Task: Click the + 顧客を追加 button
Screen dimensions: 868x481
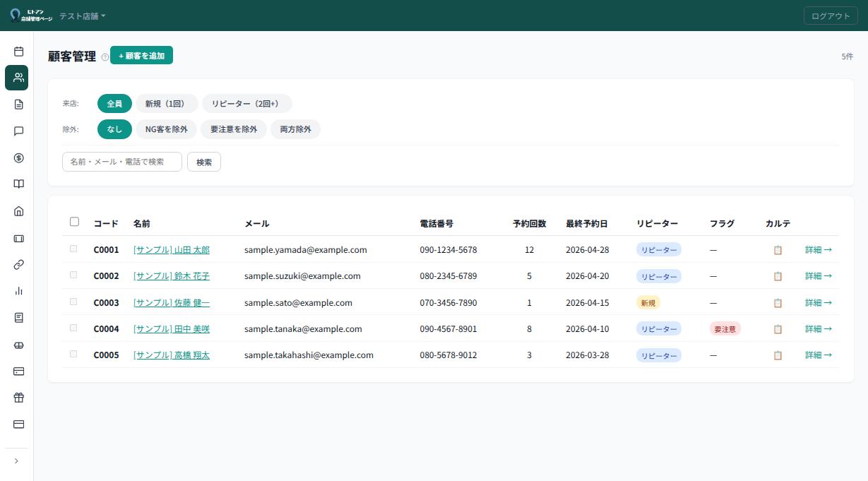Action: [x=141, y=55]
